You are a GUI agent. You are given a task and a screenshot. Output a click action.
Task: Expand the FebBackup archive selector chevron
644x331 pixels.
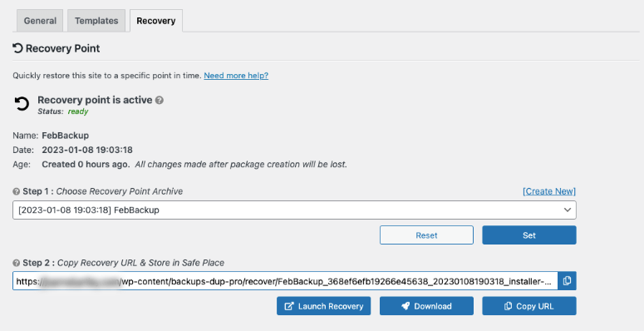[568, 210]
